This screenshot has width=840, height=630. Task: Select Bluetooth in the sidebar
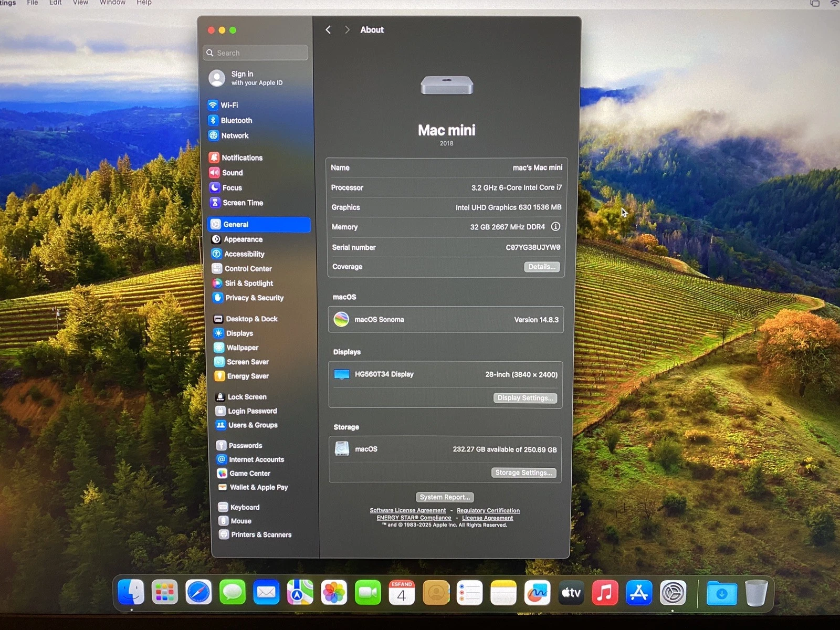tap(236, 120)
